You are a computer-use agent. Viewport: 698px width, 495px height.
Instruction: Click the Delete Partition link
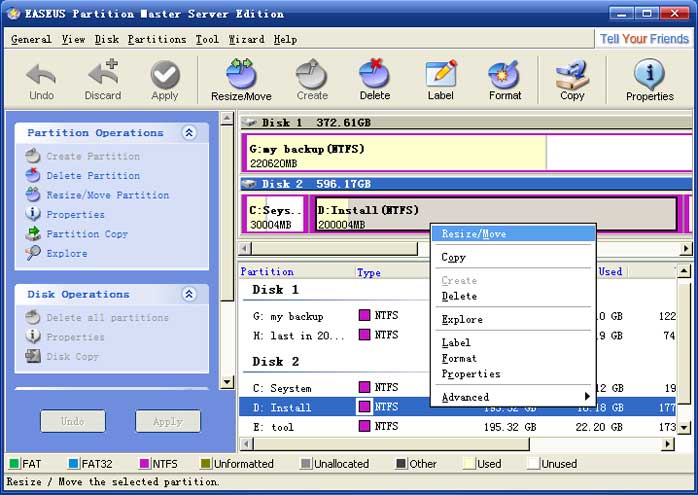(x=93, y=176)
